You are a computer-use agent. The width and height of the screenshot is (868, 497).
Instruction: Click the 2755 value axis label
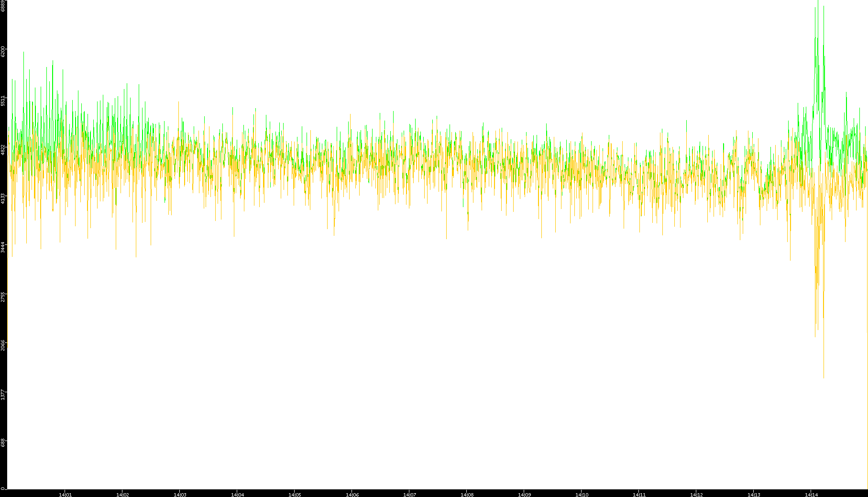(3, 297)
